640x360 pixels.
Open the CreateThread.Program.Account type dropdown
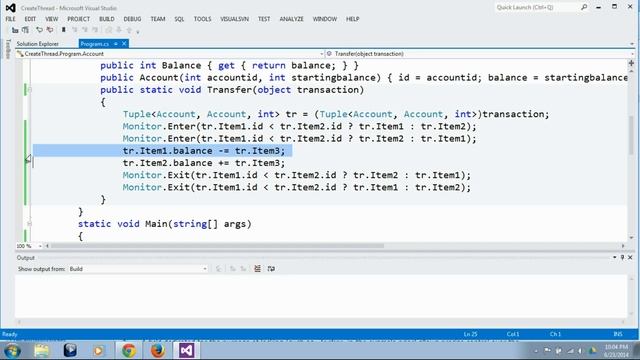[170, 54]
